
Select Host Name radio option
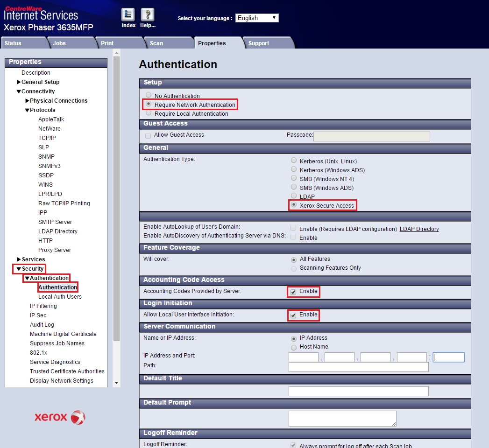click(294, 347)
